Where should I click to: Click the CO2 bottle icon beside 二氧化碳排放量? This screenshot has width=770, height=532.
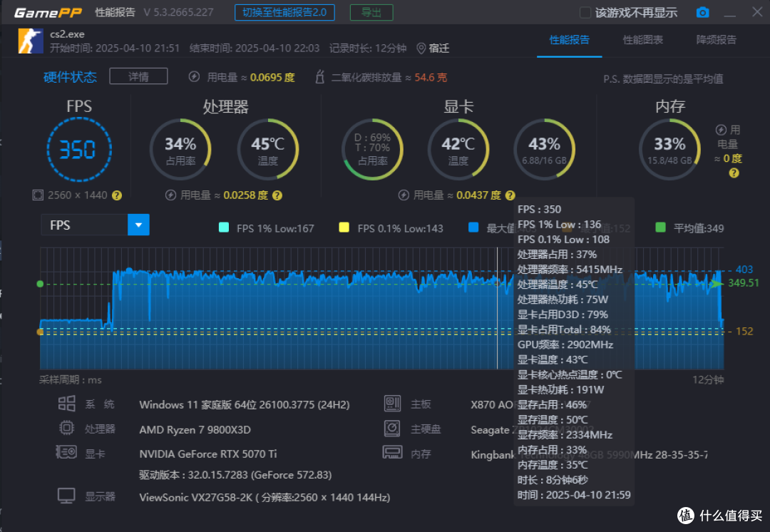click(319, 76)
